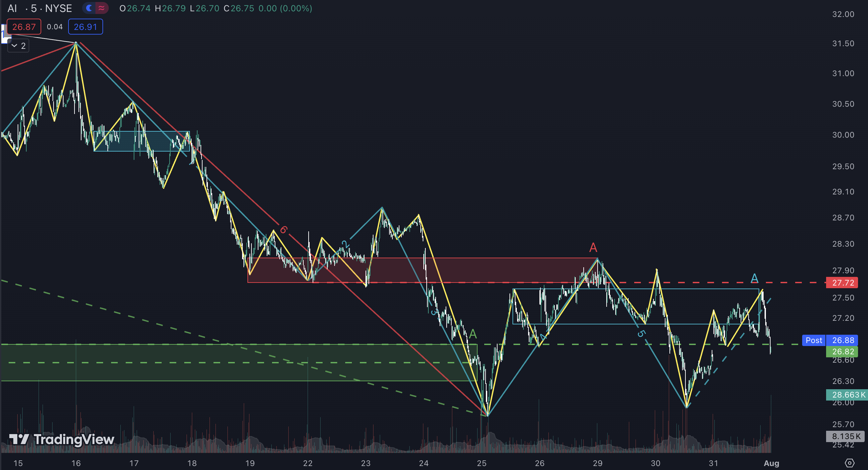Click the red 27.72 price axis label
Screen dimensions: 868x470
point(843,283)
